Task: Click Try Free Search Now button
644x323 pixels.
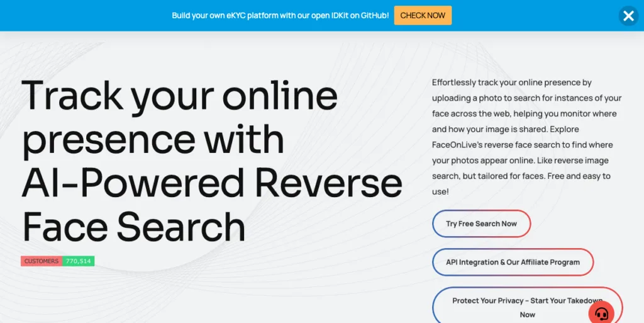Action: pyautogui.click(x=481, y=224)
